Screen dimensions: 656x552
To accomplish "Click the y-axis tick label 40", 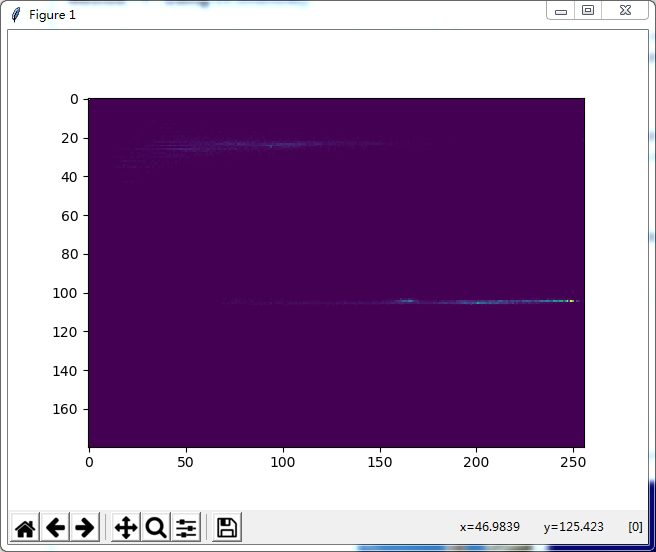I will tap(69, 177).
